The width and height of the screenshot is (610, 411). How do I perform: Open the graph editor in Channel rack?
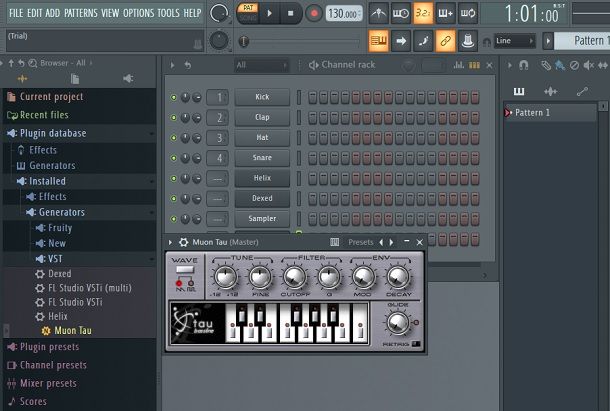459,65
